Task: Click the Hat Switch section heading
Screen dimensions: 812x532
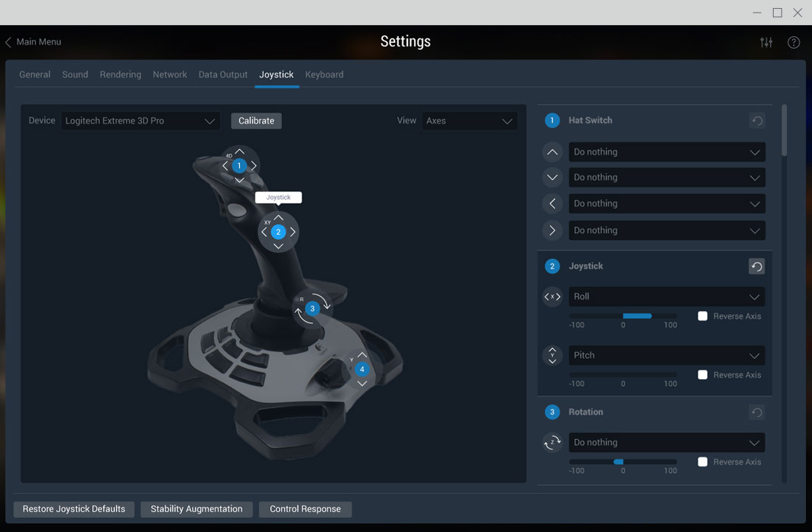Action: [x=591, y=120]
